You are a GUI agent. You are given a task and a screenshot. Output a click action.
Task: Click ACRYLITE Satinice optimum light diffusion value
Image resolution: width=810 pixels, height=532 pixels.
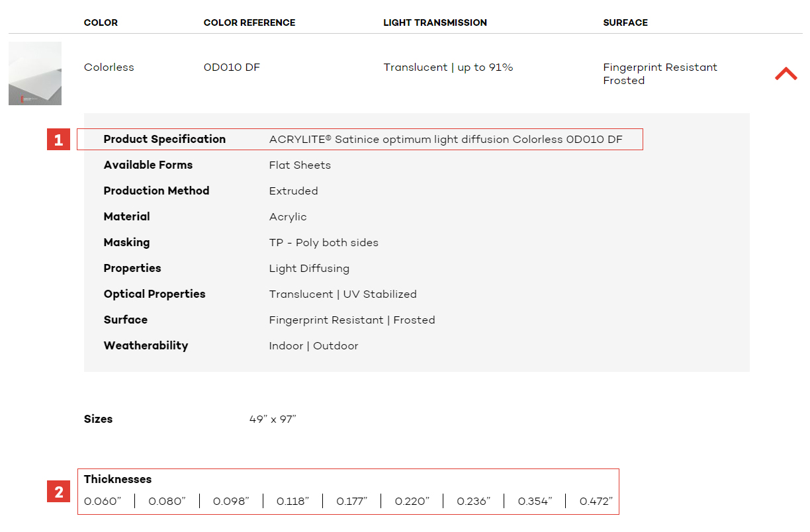click(x=445, y=139)
